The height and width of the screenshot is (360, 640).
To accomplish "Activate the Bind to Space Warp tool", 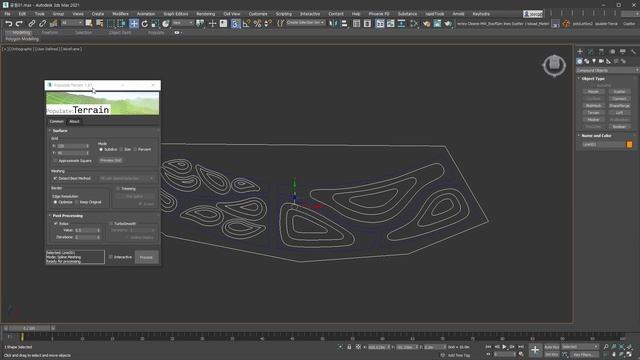I will tap(53, 24).
